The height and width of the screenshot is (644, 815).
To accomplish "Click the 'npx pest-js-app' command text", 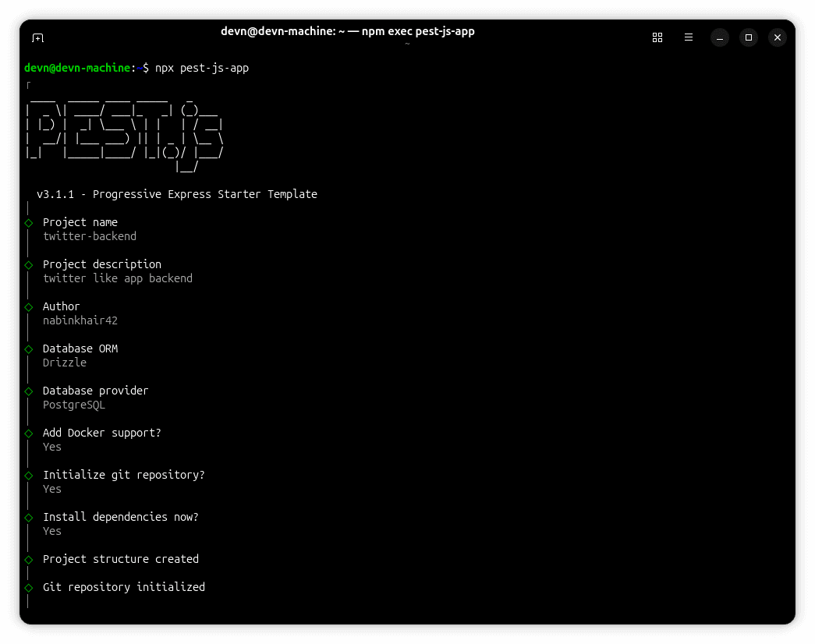I will [202, 68].
